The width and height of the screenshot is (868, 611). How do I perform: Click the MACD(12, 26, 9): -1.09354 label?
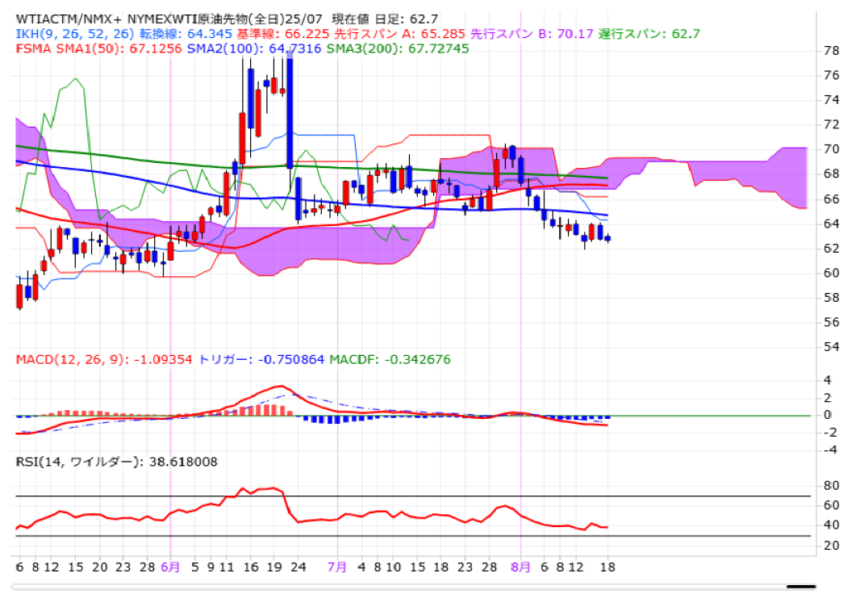point(104,359)
